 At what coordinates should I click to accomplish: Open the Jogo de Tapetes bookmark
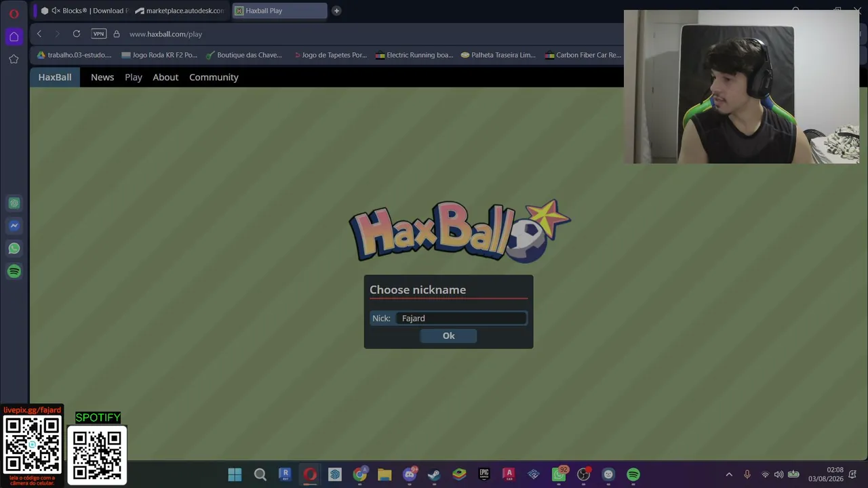(330, 55)
